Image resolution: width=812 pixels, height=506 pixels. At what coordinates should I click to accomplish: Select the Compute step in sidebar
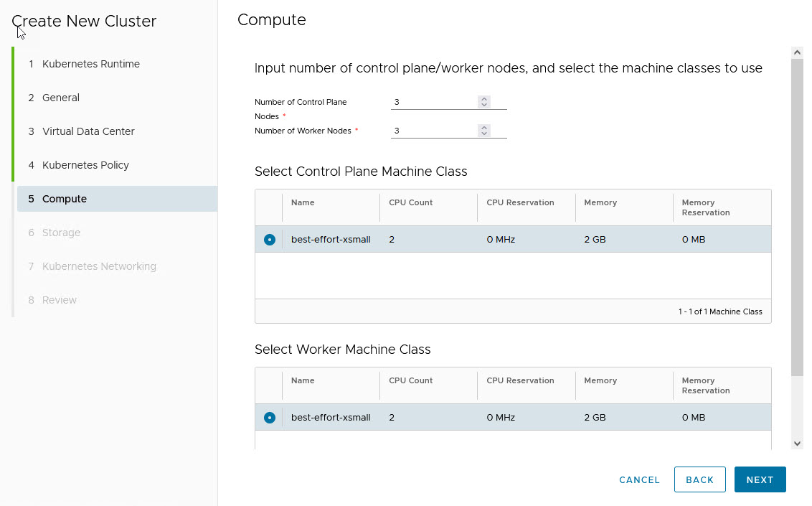(65, 199)
